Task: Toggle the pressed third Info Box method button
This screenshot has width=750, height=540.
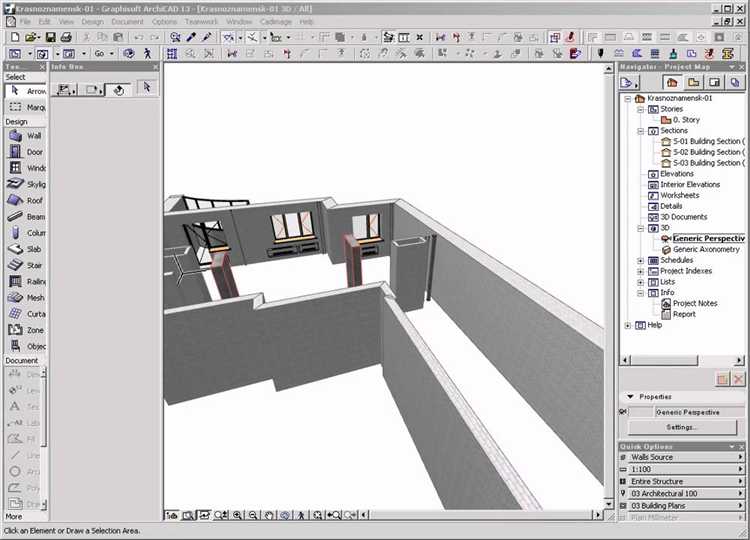Action: click(118, 89)
